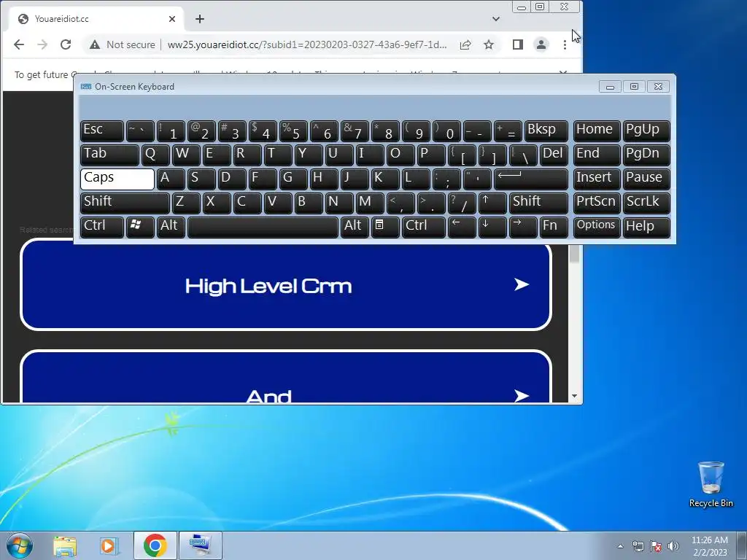Viewport: 747px width, 560px height.
Task: Click the context menu key on keyboard
Action: tap(385, 227)
